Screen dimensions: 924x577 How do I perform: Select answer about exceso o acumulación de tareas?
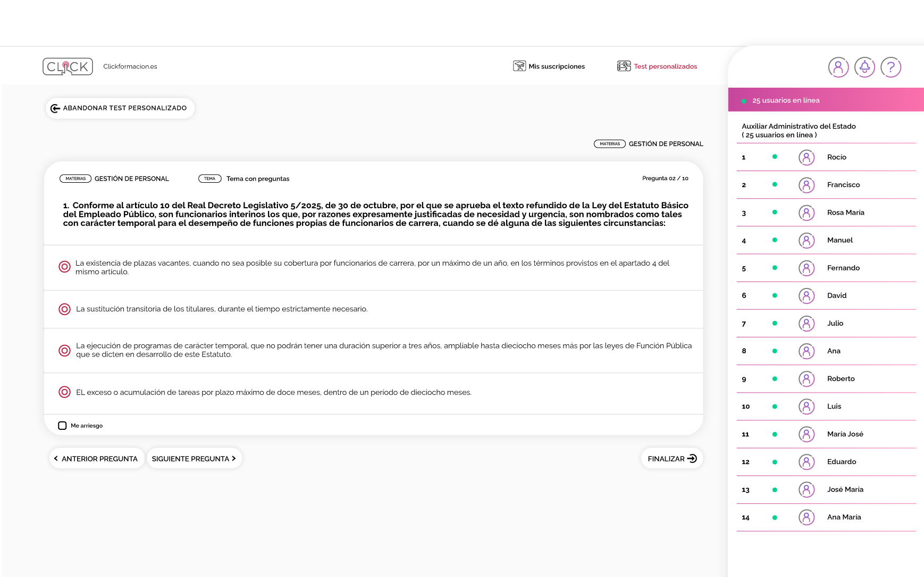pos(64,392)
